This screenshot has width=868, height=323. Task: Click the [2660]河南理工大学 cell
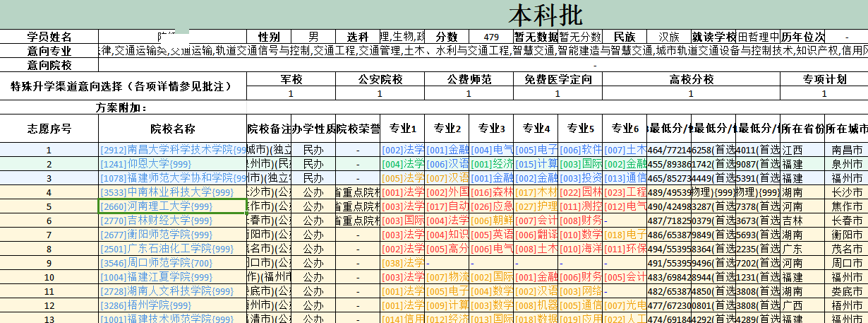(x=173, y=206)
